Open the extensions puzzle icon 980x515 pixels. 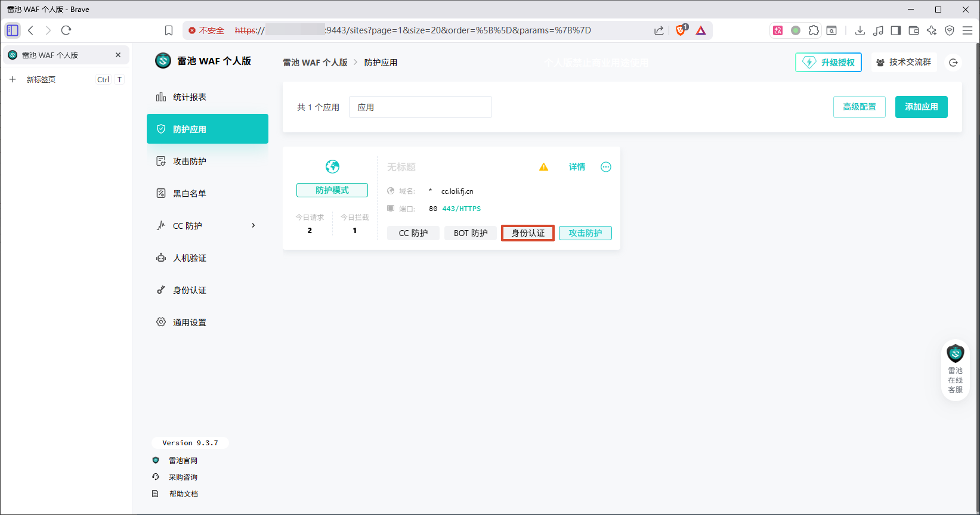pyautogui.click(x=814, y=30)
